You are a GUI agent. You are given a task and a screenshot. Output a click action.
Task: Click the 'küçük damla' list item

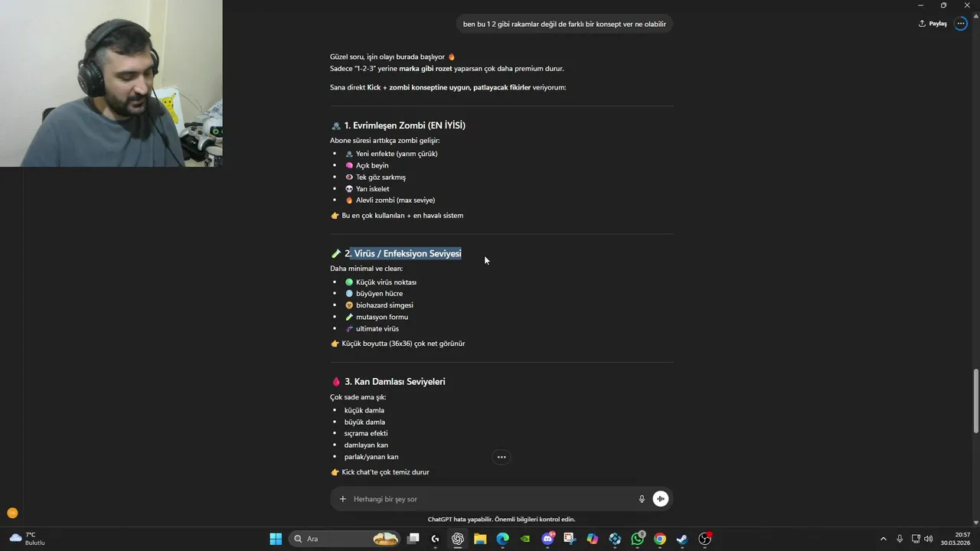[364, 410]
